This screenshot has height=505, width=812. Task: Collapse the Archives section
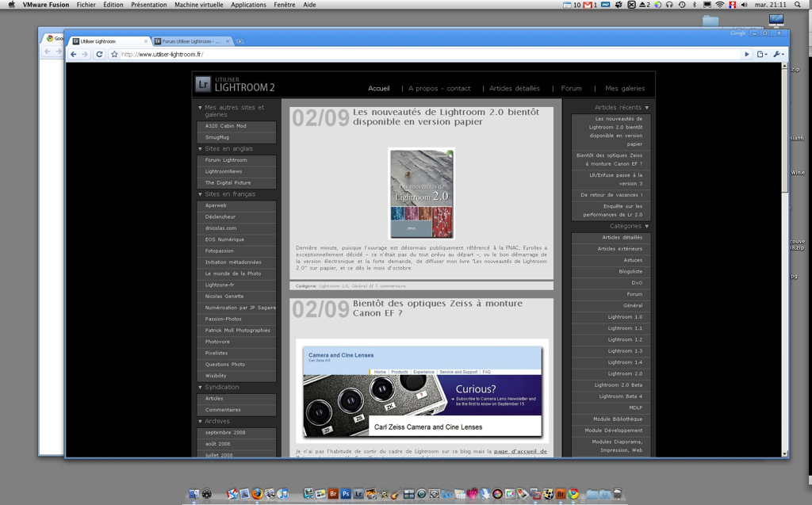tap(200, 422)
